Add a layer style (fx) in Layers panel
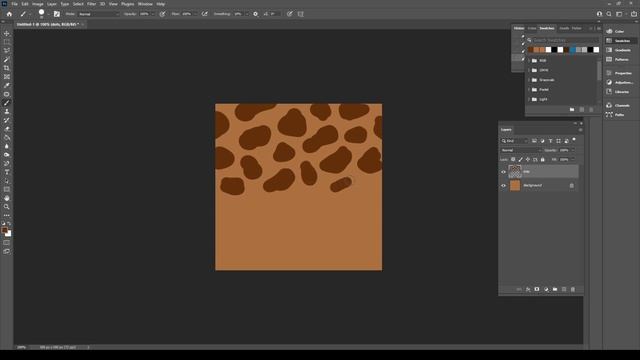The image size is (640, 360). [x=528, y=289]
